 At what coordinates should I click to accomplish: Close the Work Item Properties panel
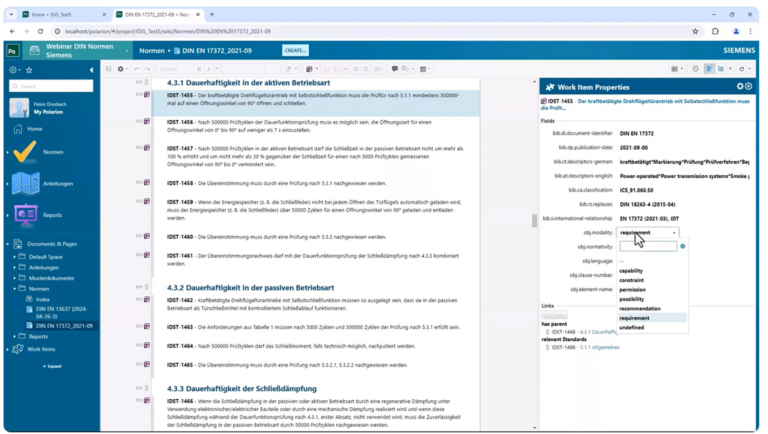pyautogui.click(x=750, y=87)
